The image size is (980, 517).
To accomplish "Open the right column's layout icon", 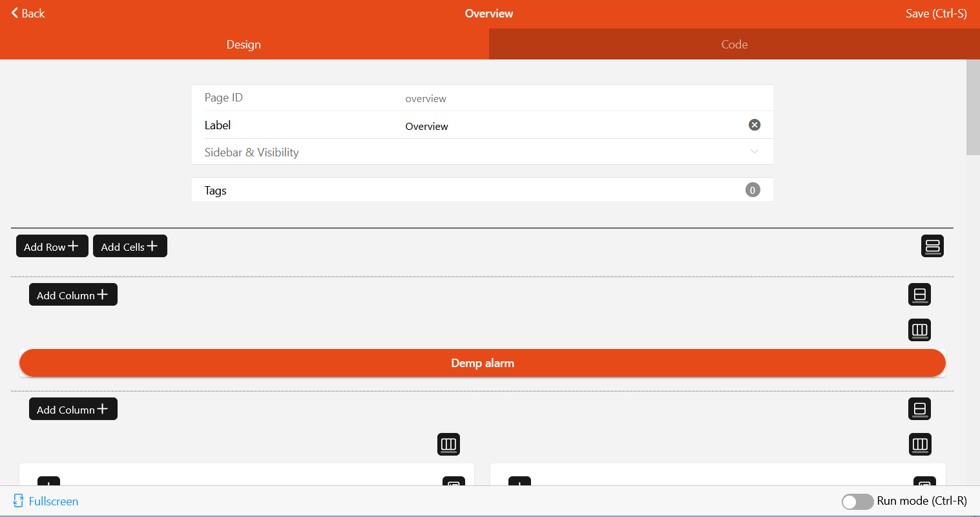I will coord(919,444).
